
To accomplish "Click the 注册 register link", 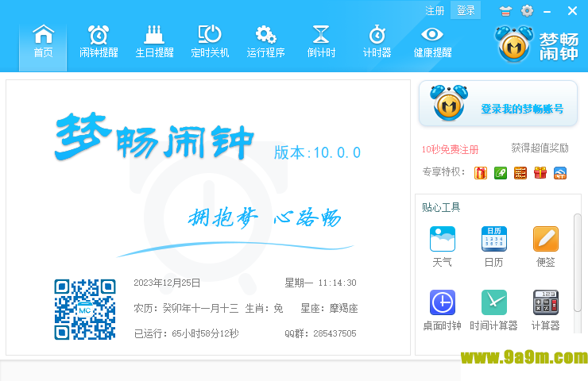I will tap(435, 11).
